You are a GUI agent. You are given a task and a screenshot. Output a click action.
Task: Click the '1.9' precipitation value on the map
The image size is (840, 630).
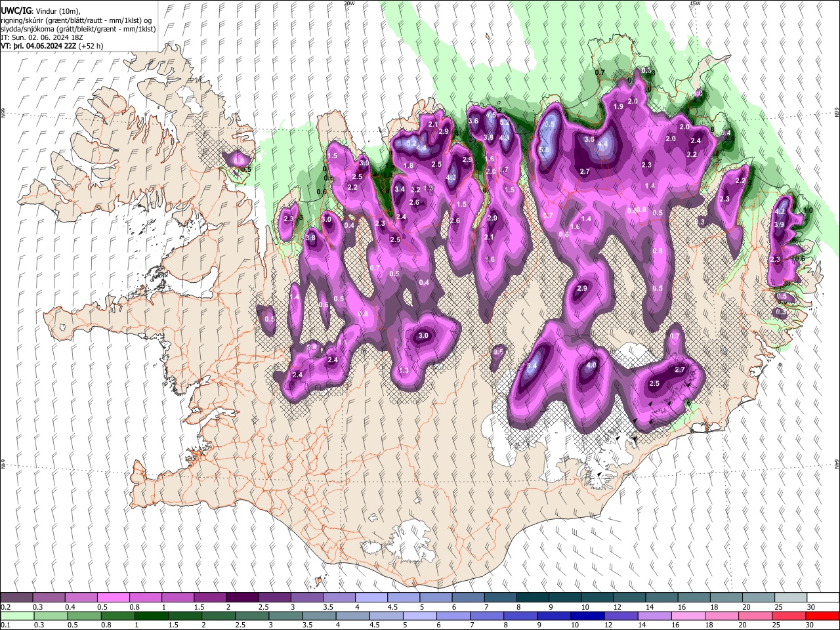pos(618,106)
